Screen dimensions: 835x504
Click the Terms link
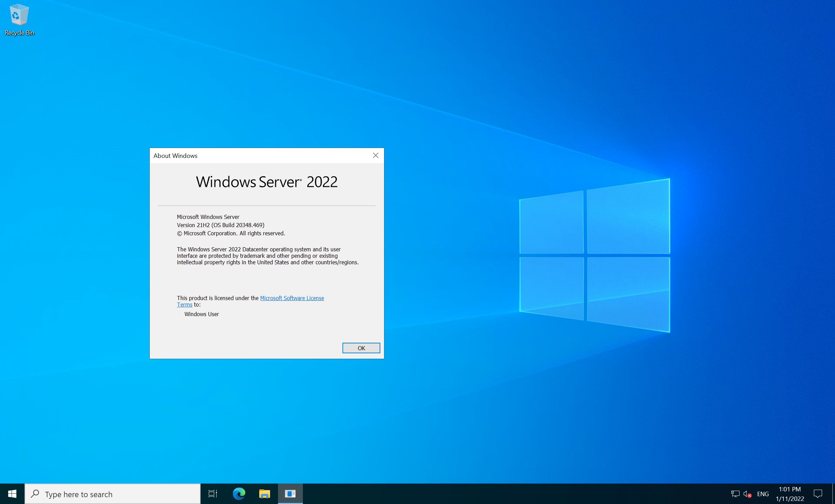point(185,305)
